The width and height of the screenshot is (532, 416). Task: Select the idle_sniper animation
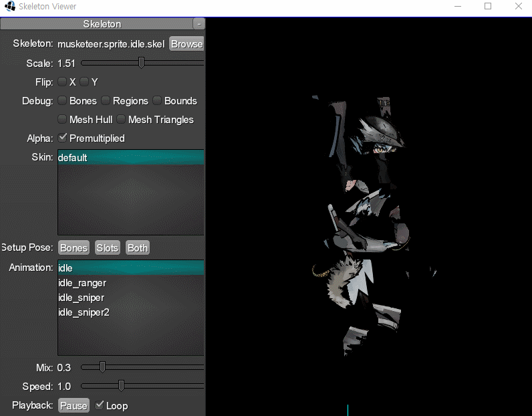coord(131,298)
